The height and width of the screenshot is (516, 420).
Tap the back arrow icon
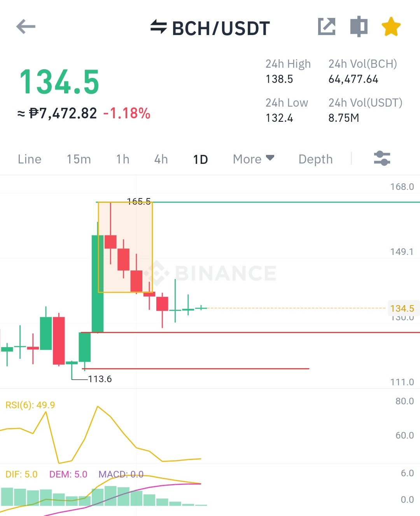(x=26, y=26)
